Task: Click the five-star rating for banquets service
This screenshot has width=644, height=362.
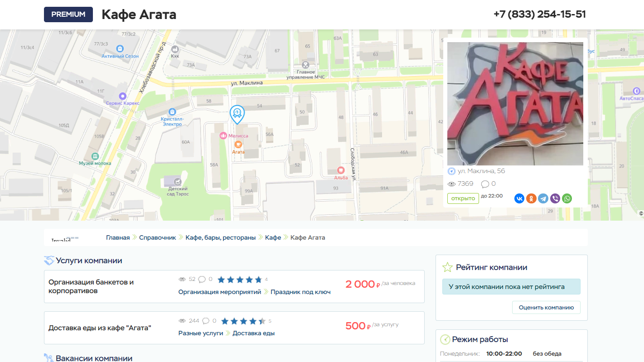Action: pyautogui.click(x=240, y=280)
